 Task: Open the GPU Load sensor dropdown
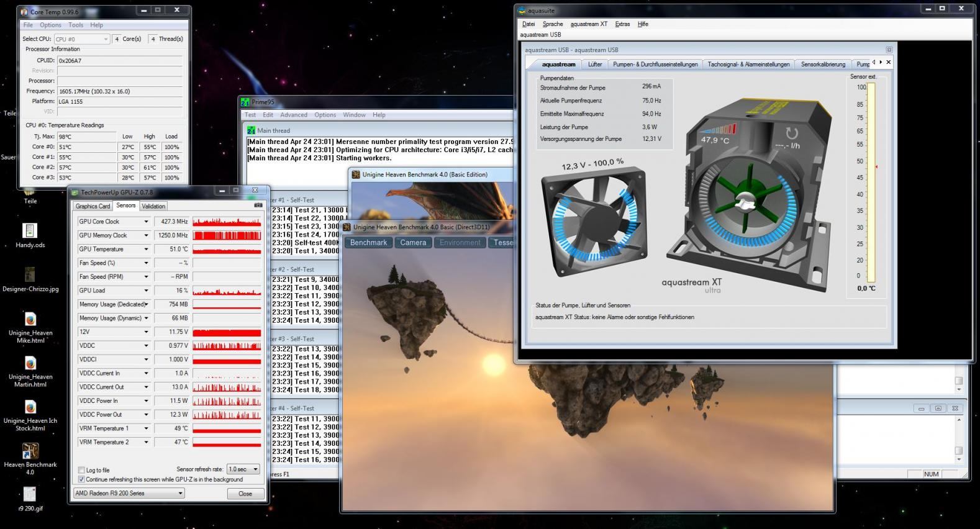tap(147, 291)
